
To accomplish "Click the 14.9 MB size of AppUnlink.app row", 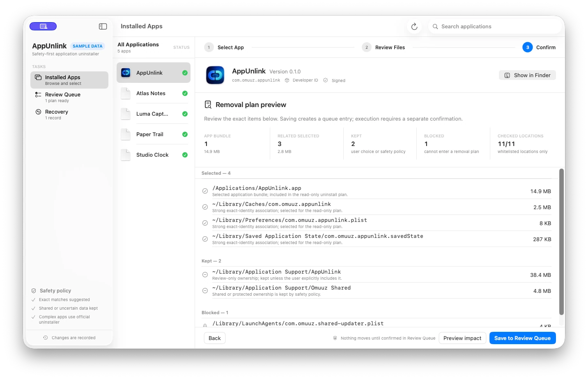I will click(540, 191).
